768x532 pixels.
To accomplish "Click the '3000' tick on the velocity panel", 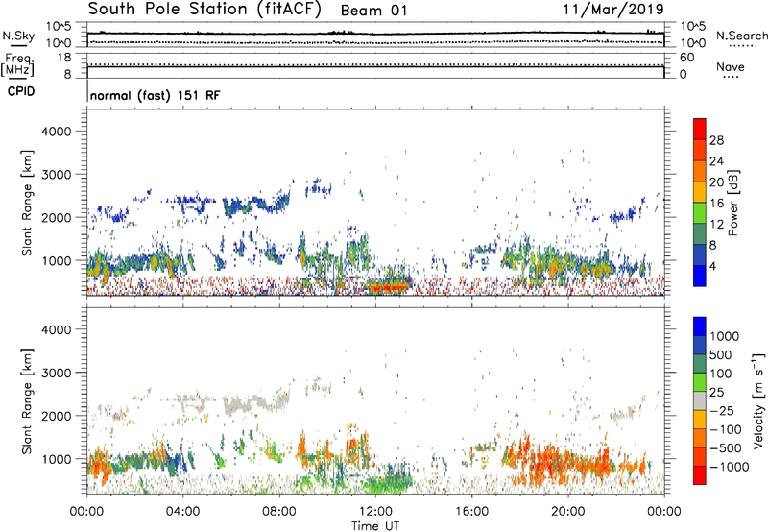I will (x=57, y=373).
